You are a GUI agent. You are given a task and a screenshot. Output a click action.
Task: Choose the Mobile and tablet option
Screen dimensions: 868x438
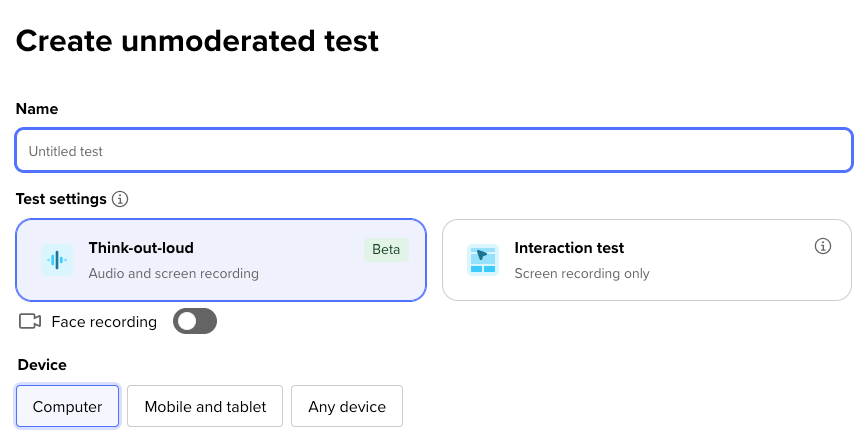[x=205, y=407]
